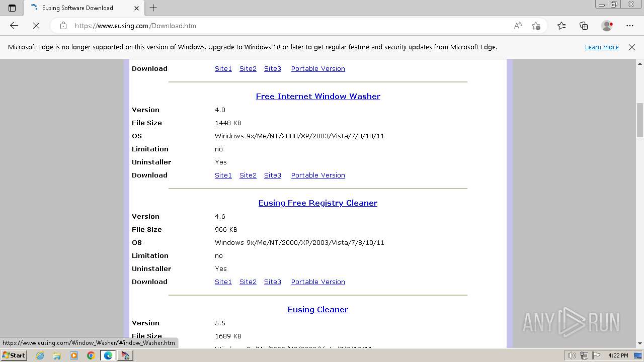
Task: View site information lock icon
Action: (63, 26)
